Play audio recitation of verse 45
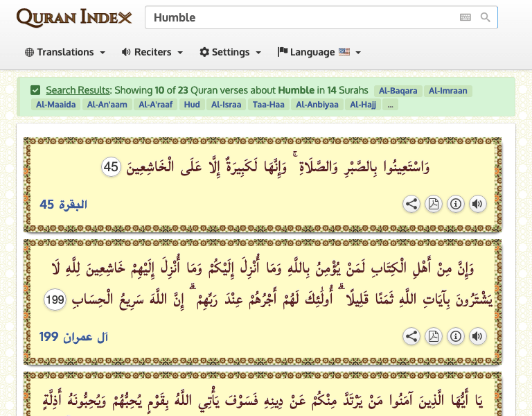532x416 pixels. pos(477,204)
